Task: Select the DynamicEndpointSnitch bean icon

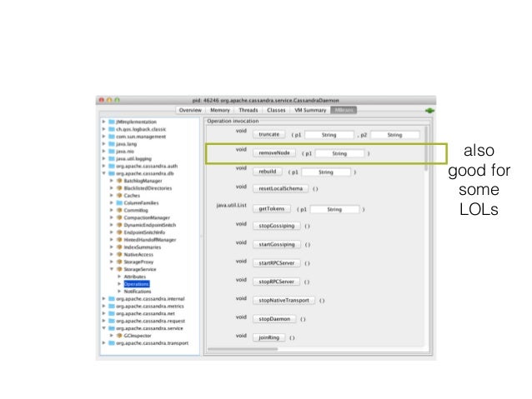Action: [x=119, y=225]
